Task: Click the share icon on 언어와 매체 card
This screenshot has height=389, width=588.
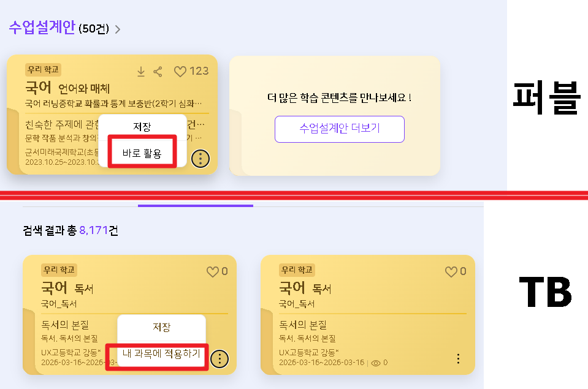Action: (x=158, y=72)
